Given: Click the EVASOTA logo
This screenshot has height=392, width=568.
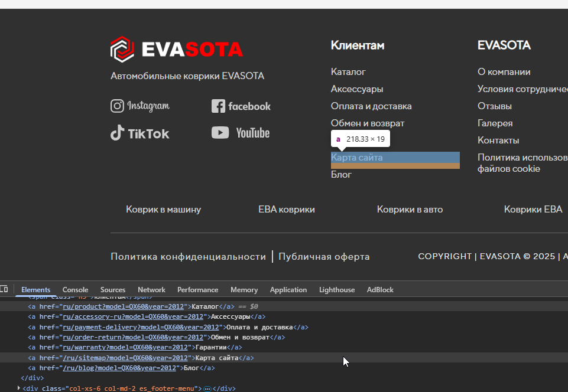Looking at the screenshot, I should click(x=177, y=49).
